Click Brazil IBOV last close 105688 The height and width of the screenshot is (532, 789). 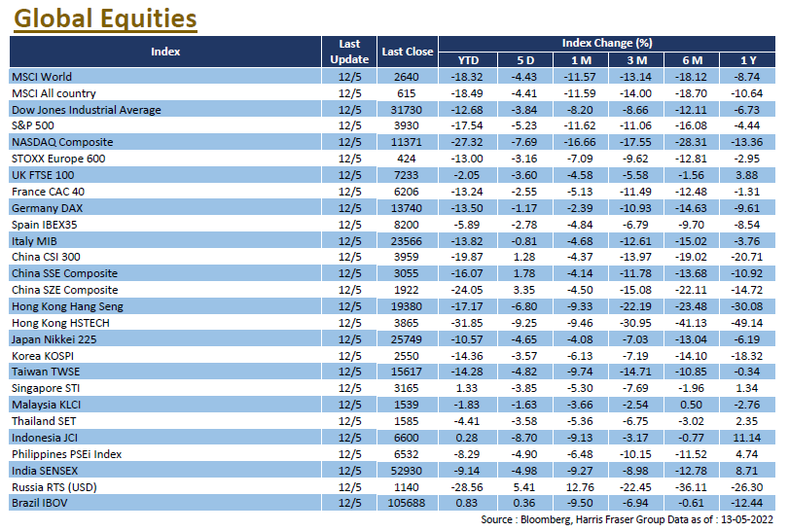[x=406, y=503]
